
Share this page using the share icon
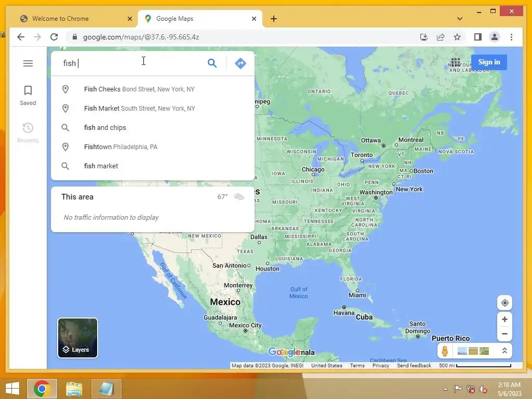coord(441,37)
